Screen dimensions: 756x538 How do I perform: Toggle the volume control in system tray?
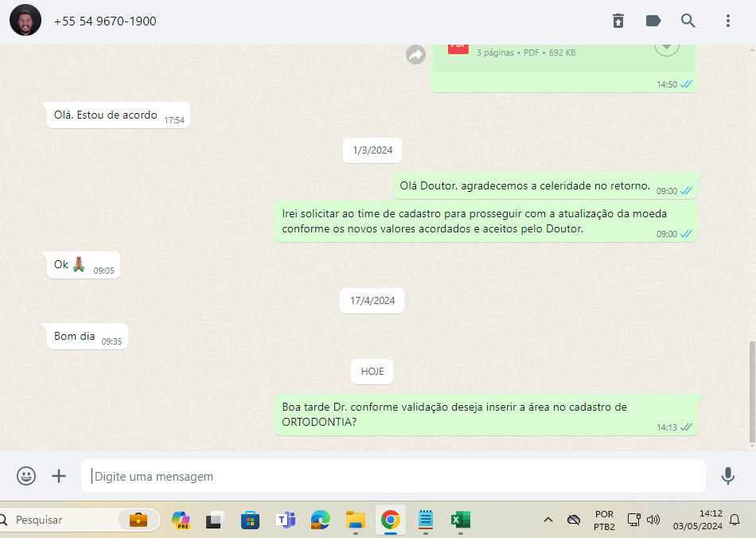(653, 520)
